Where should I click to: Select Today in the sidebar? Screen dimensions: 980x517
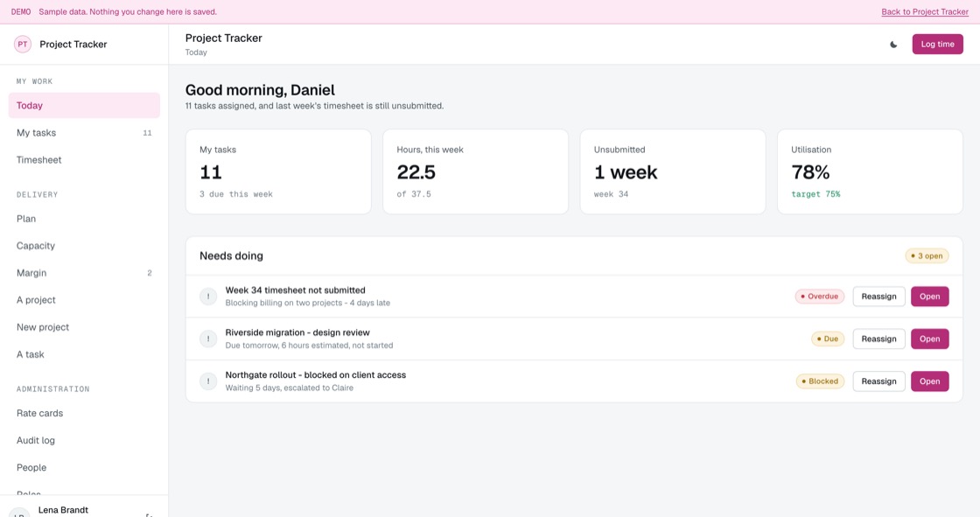tap(84, 106)
